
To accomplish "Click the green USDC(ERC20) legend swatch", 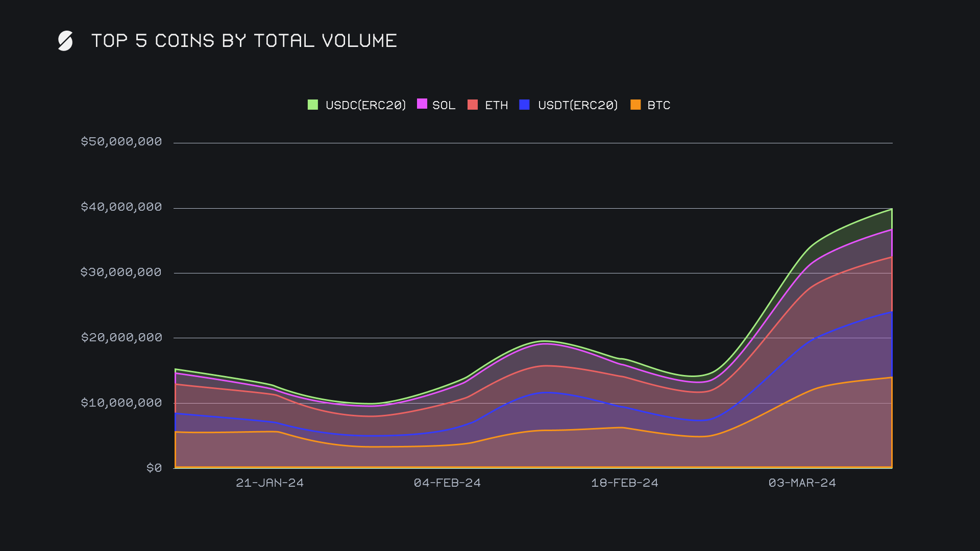I will point(313,105).
